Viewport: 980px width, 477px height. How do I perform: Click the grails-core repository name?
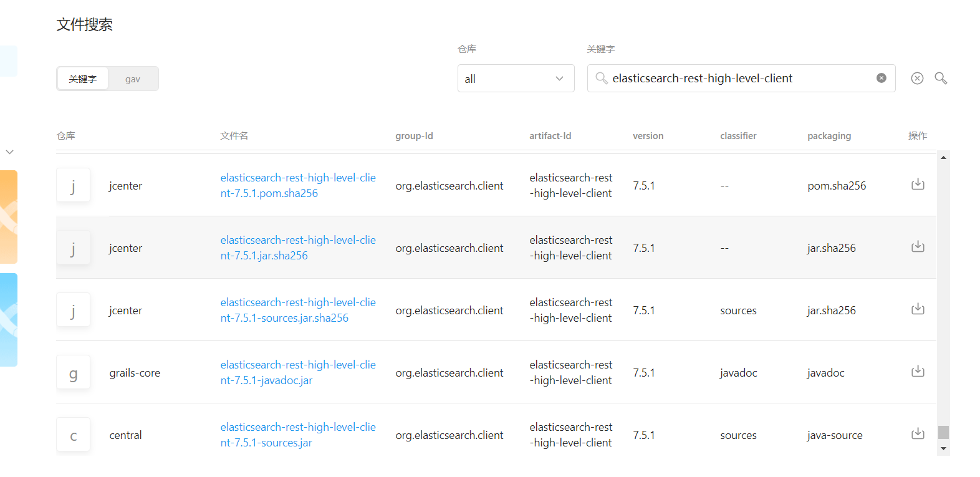pos(135,372)
